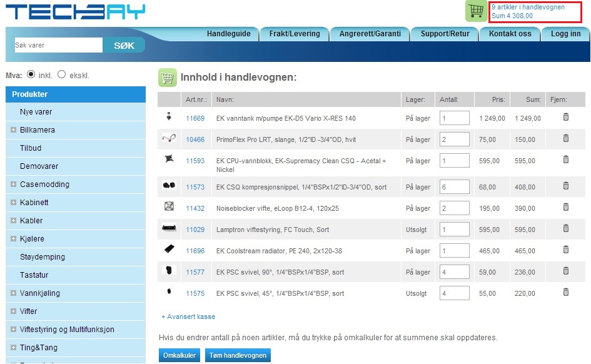Focus the Søk varer search field
The width and height of the screenshot is (591, 364).
(x=58, y=45)
